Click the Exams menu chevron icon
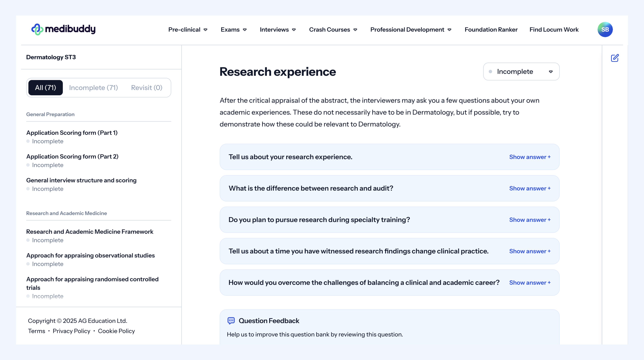This screenshot has height=360, width=644. tap(245, 30)
